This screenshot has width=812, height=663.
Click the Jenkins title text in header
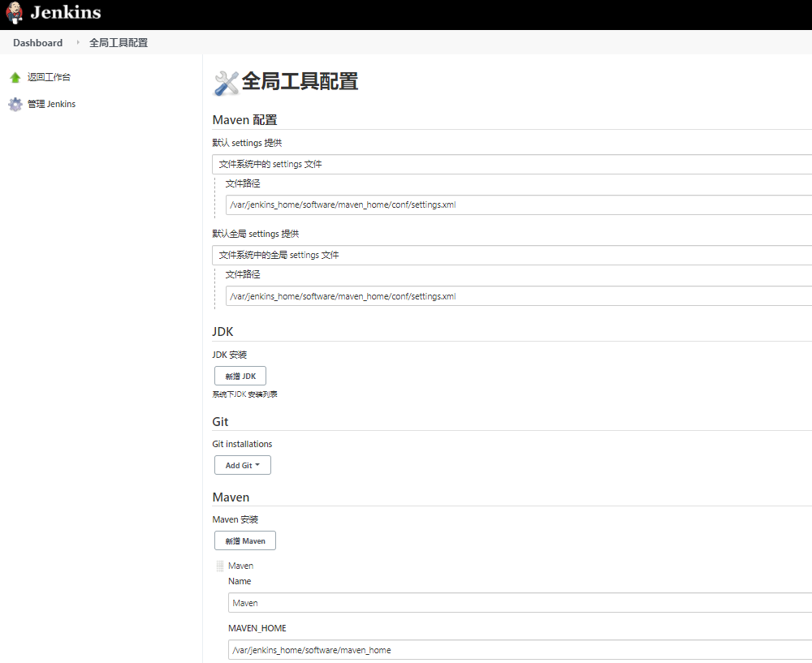[x=66, y=12]
